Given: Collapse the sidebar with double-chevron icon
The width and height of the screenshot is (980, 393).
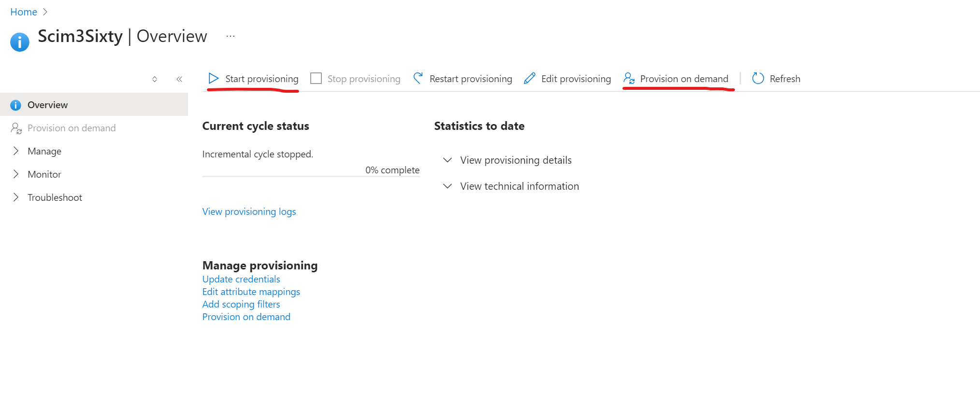Looking at the screenshot, I should tap(179, 79).
